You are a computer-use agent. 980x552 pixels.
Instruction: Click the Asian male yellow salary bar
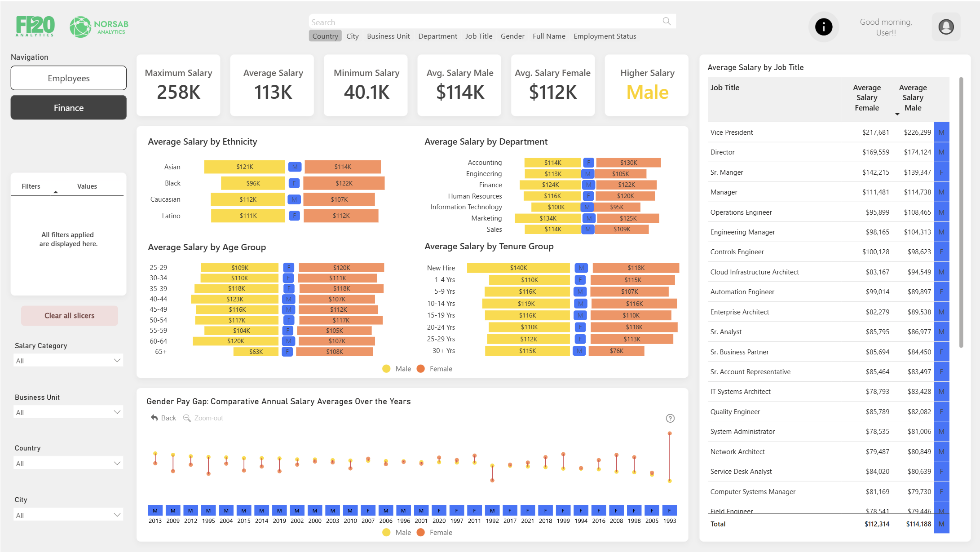point(244,167)
